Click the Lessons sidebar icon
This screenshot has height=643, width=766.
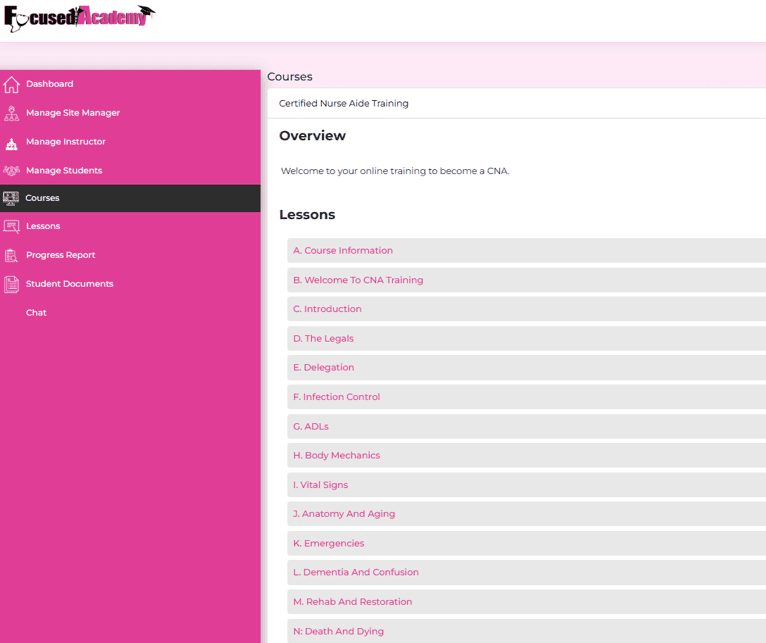pos(11,227)
